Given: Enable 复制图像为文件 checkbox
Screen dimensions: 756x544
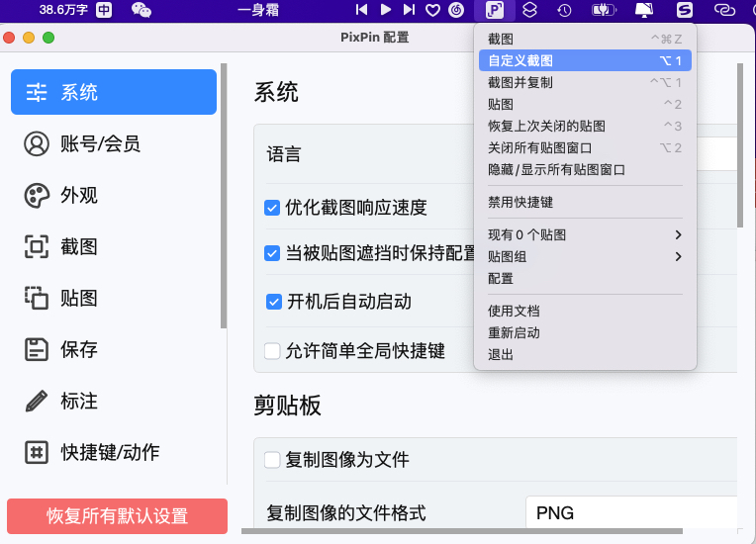Looking at the screenshot, I should click(272, 460).
